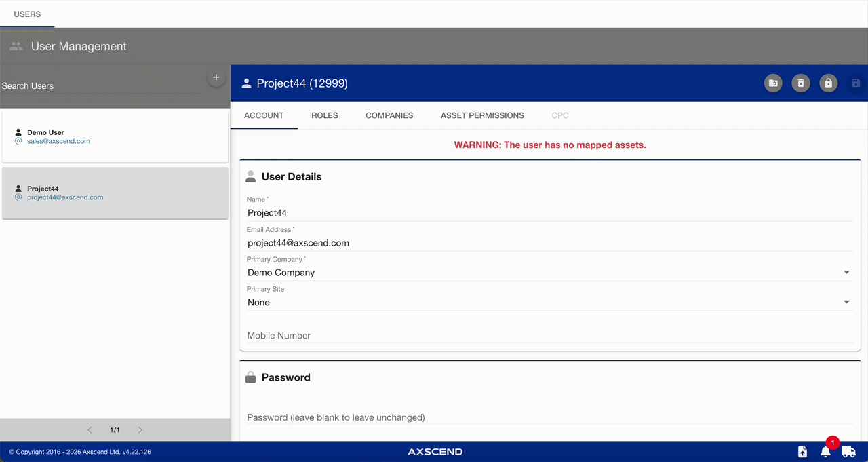Open the notifications bell

(825, 452)
